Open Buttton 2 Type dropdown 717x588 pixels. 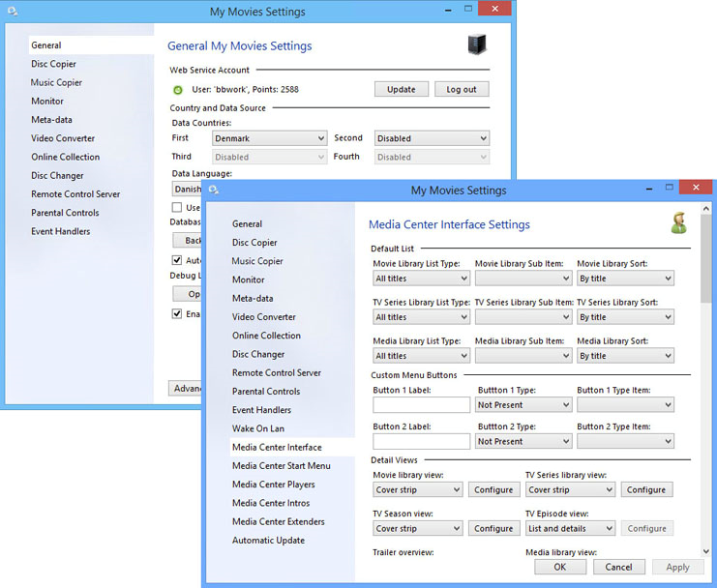click(523, 441)
